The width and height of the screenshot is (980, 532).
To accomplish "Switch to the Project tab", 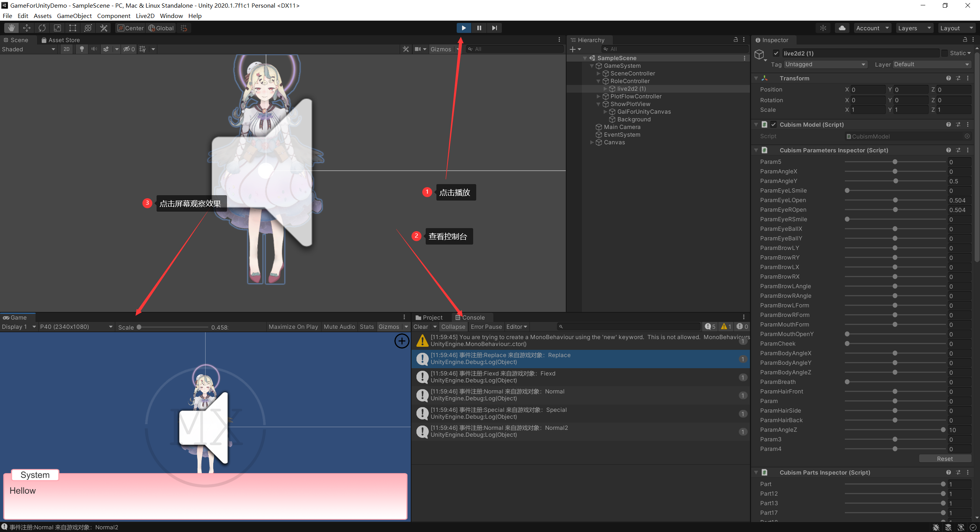I will pos(429,317).
